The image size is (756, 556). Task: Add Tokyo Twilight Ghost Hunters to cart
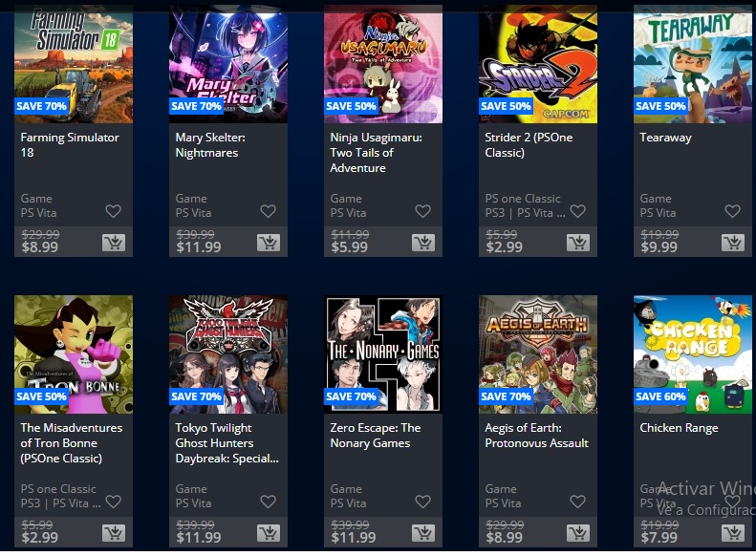point(269,533)
